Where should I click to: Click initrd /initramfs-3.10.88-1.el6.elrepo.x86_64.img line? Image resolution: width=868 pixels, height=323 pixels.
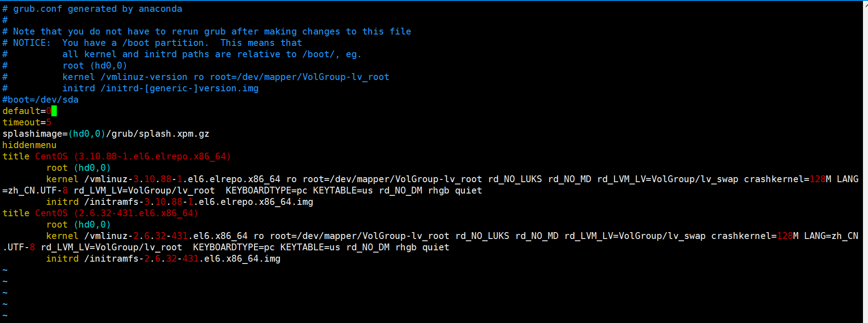[x=180, y=202]
